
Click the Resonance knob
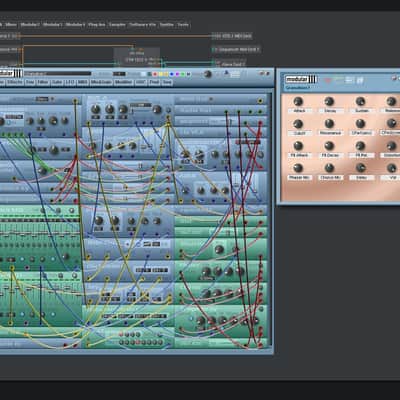[x=329, y=123]
